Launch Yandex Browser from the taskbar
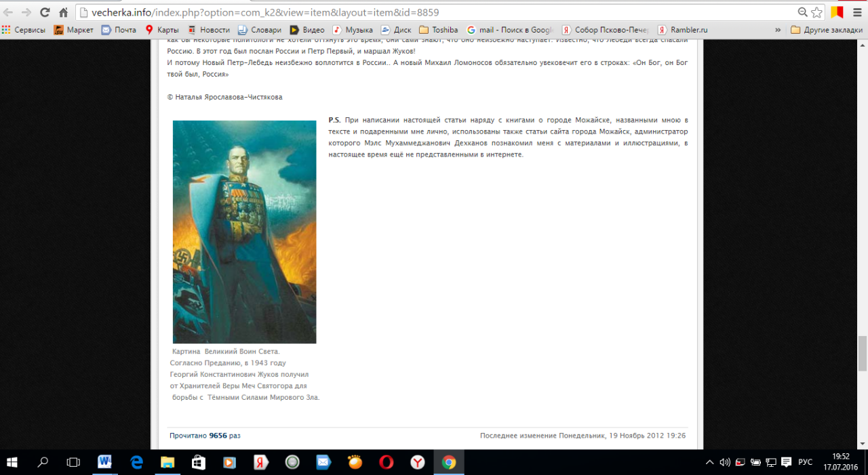The image size is (868, 475). point(418,462)
